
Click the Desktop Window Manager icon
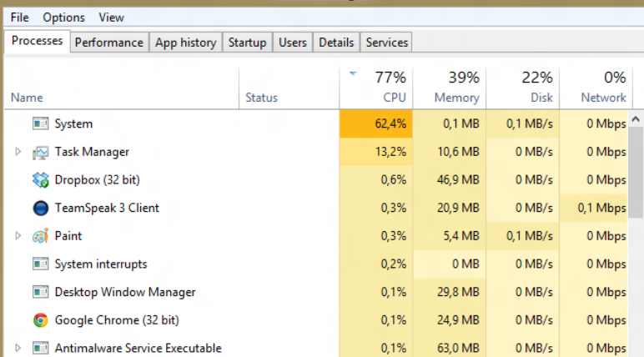pos(40,292)
